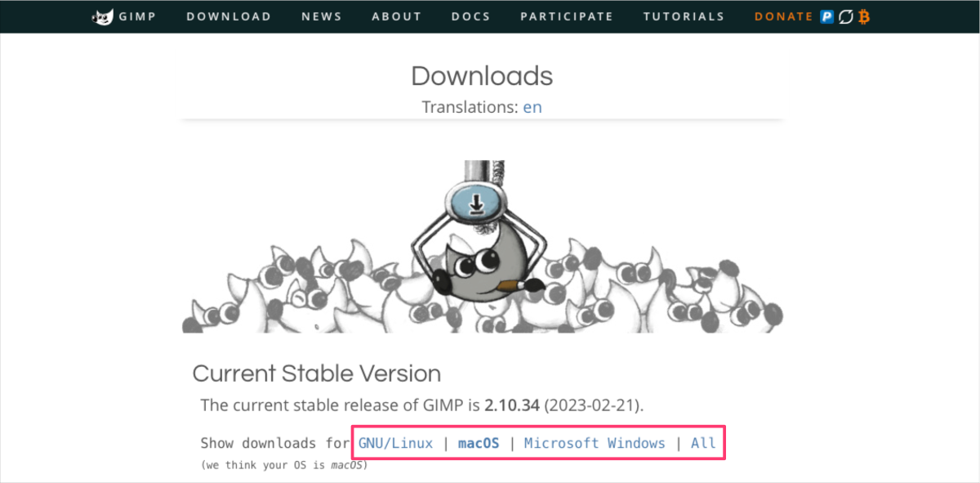Viewport: 980px width, 483px height.
Task: Go to the ABOUT page
Action: 397,16
